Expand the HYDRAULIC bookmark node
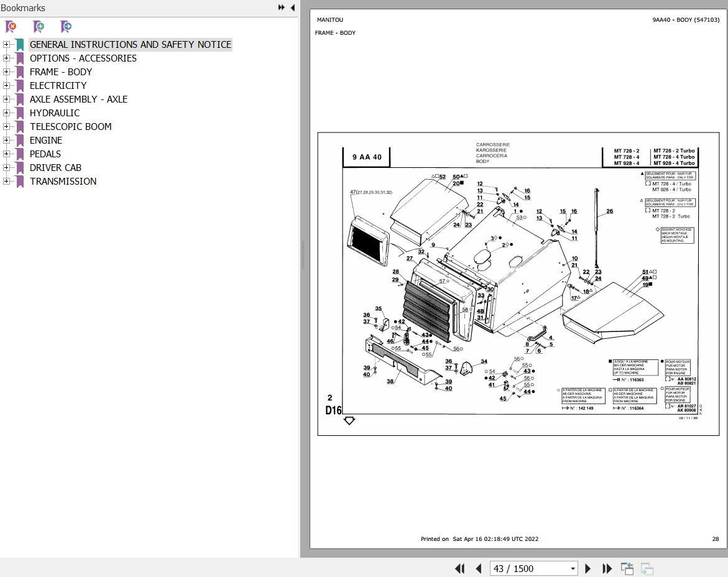Viewport: 728px width, 577px height. (6, 113)
